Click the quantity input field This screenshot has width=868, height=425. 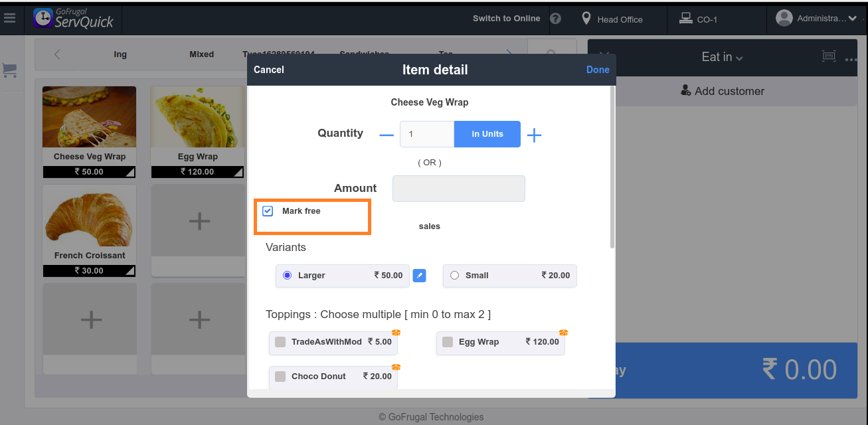(427, 134)
